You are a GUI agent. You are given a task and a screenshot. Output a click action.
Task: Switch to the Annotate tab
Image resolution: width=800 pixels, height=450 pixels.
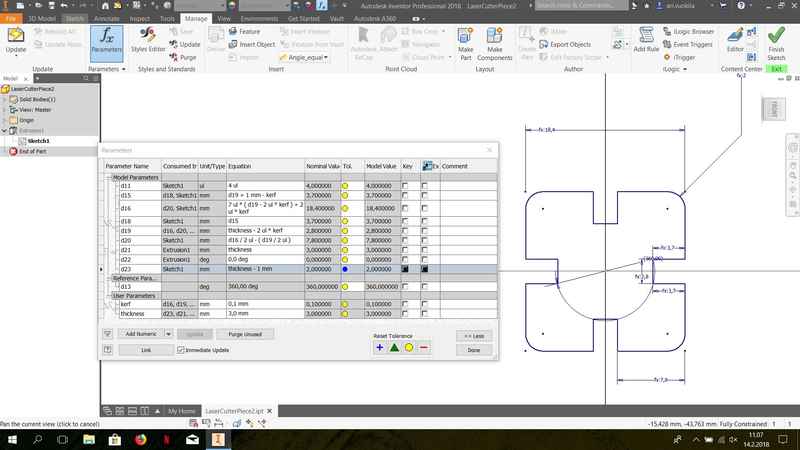[x=107, y=18]
